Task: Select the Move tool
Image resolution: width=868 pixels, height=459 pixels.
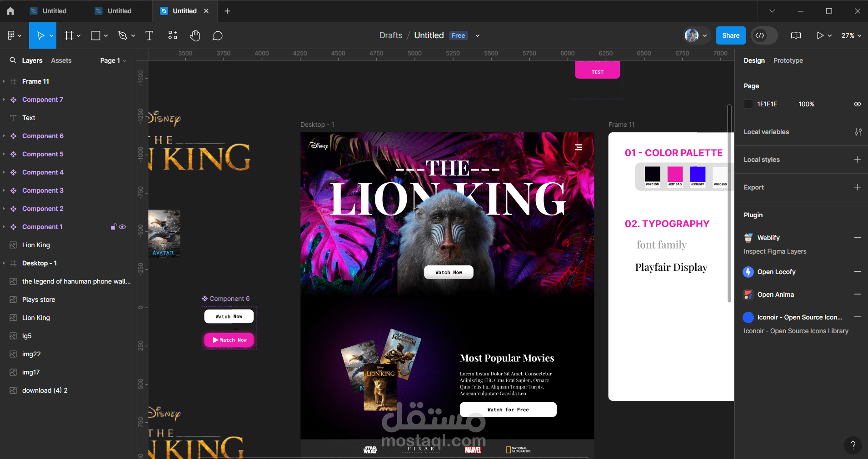Action: click(x=40, y=35)
